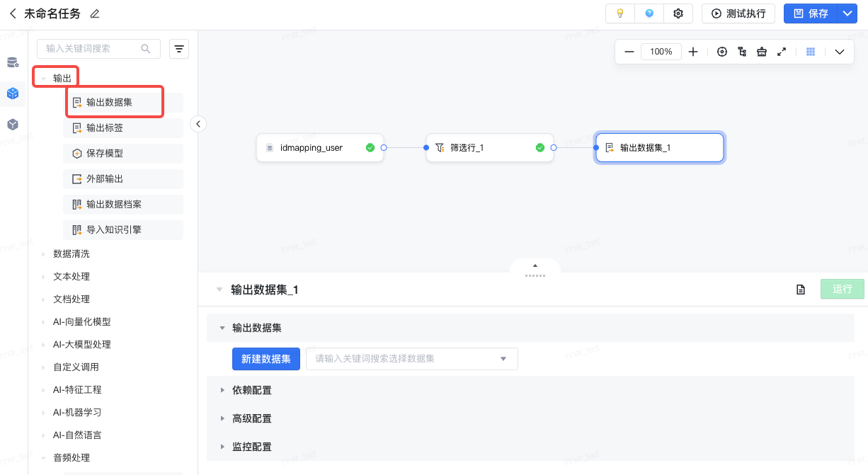Click the pencil icon to rename task
868x475 pixels.
point(95,13)
